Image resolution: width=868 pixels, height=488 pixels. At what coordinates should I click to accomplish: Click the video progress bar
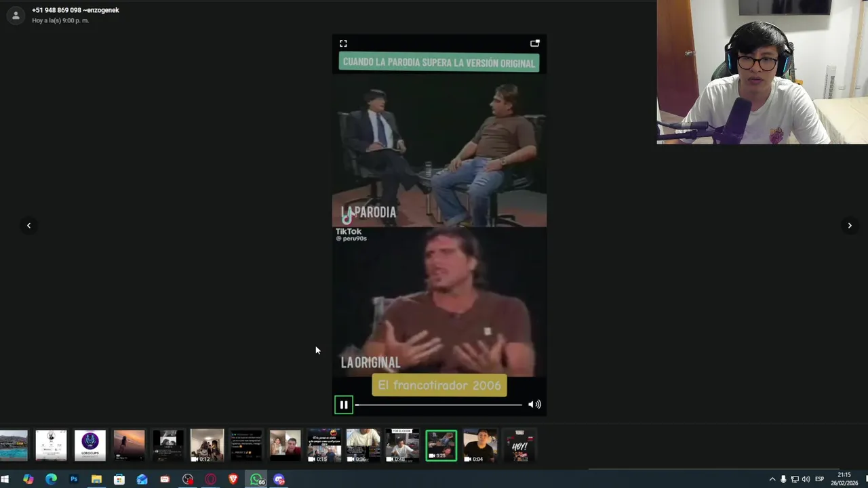pos(438,405)
